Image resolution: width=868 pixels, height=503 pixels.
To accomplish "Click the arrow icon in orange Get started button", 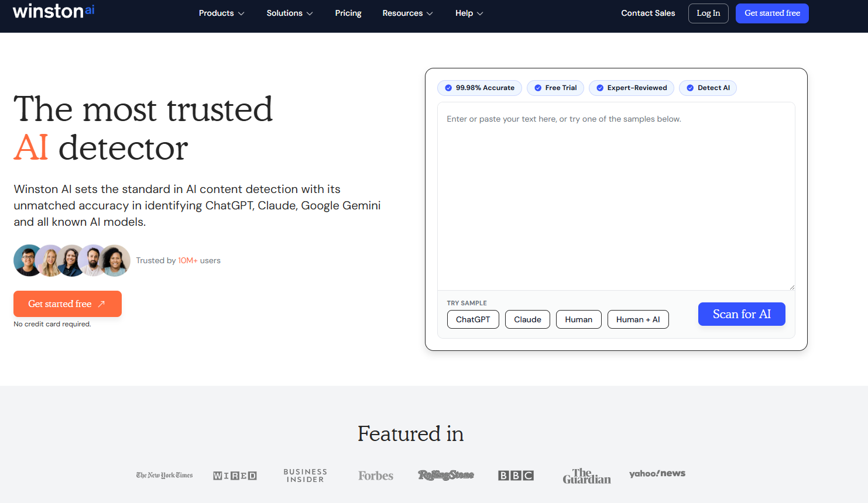I will (101, 304).
